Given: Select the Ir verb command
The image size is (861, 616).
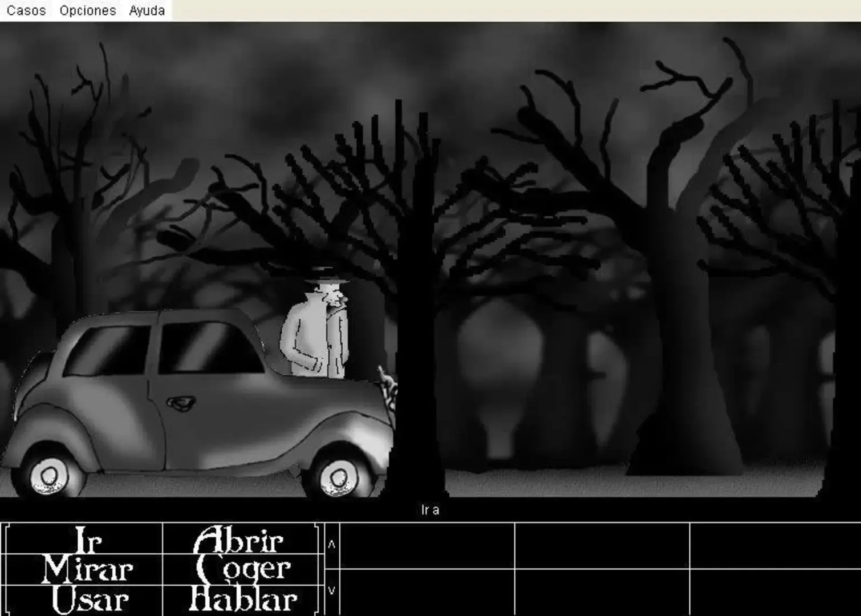Looking at the screenshot, I should tap(88, 540).
